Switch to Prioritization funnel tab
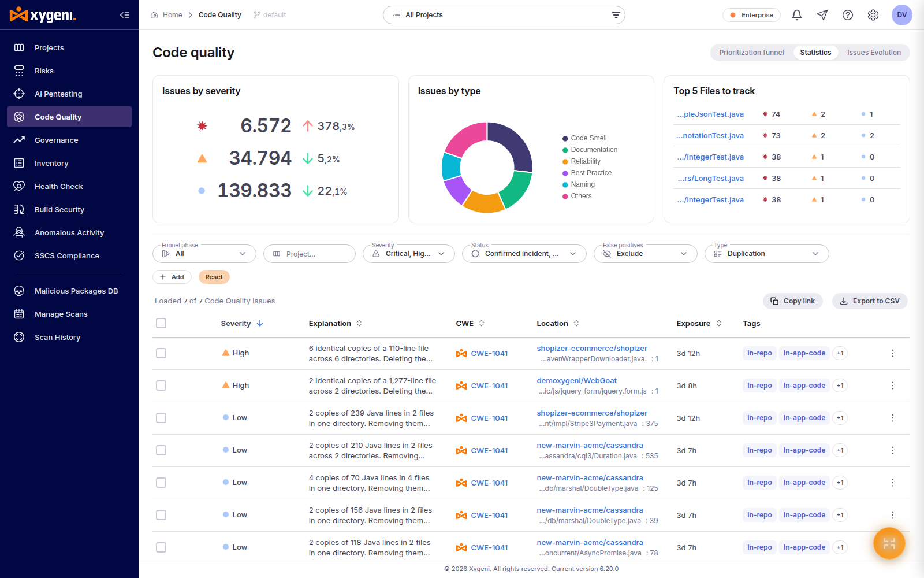Screen dimensions: 924x578 [751, 53]
